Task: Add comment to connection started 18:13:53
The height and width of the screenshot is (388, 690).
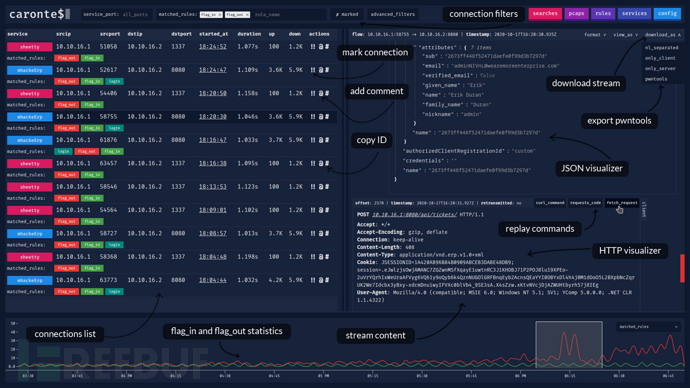Action: [320, 187]
